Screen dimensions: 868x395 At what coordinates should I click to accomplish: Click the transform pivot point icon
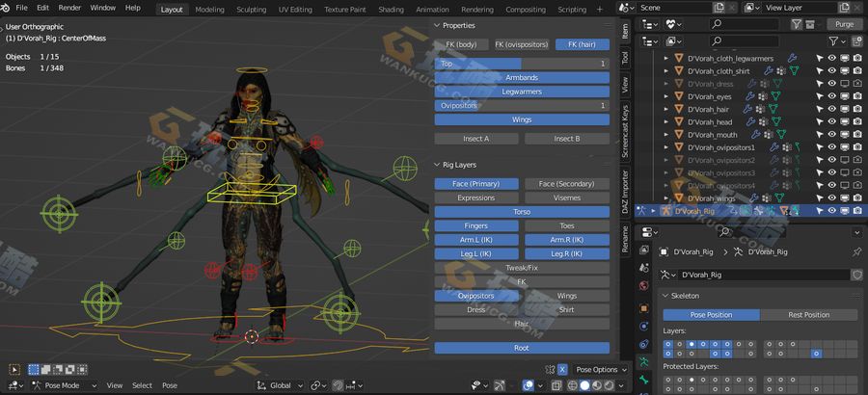317,385
